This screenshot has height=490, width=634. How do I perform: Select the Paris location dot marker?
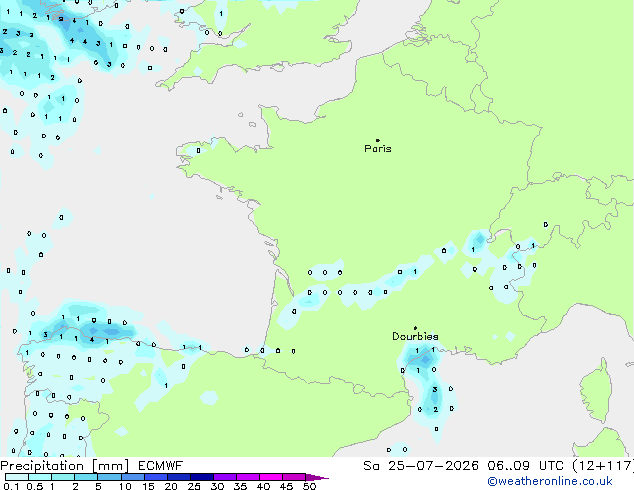tap(378, 140)
